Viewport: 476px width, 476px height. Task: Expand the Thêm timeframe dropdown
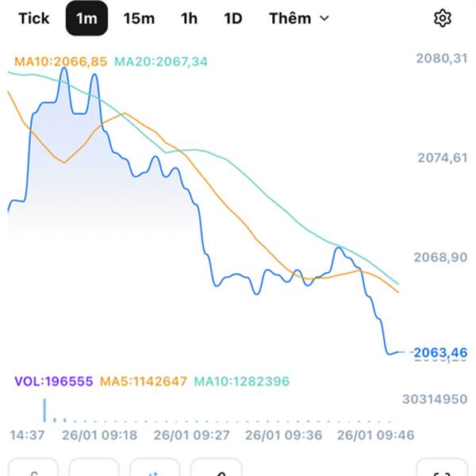coord(299,18)
